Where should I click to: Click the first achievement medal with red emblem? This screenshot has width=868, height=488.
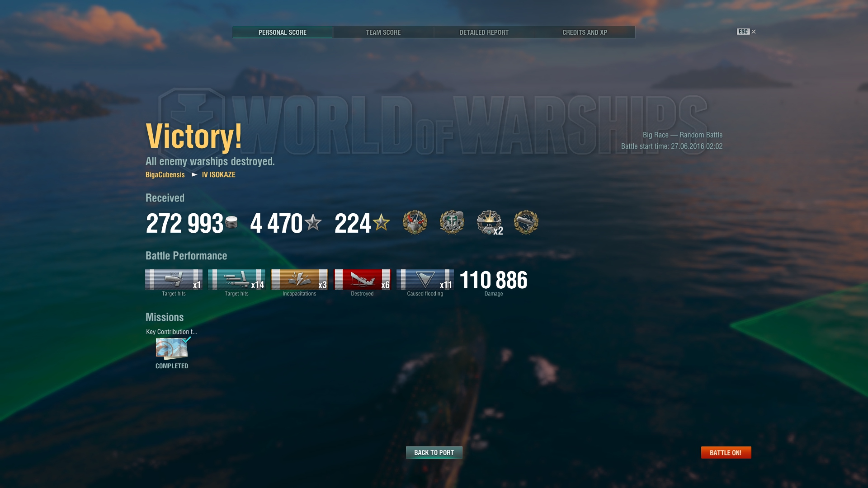[x=415, y=222]
